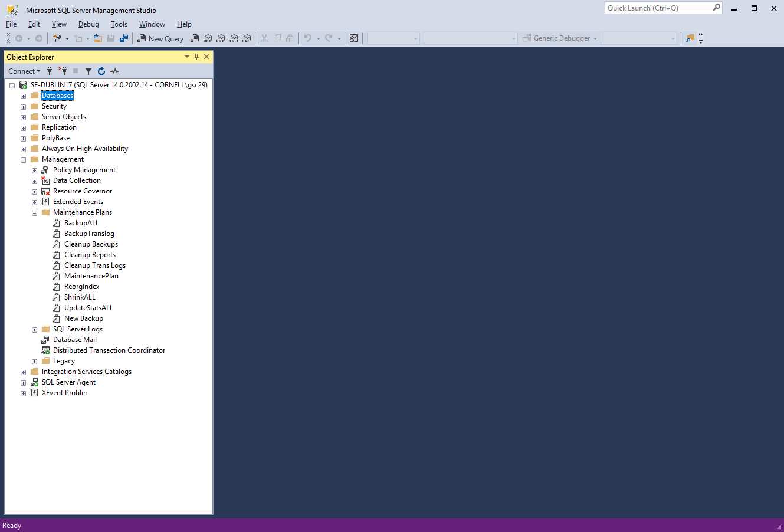Click the Data Collection icon
This screenshot has width=784, height=532.
(x=45, y=180)
